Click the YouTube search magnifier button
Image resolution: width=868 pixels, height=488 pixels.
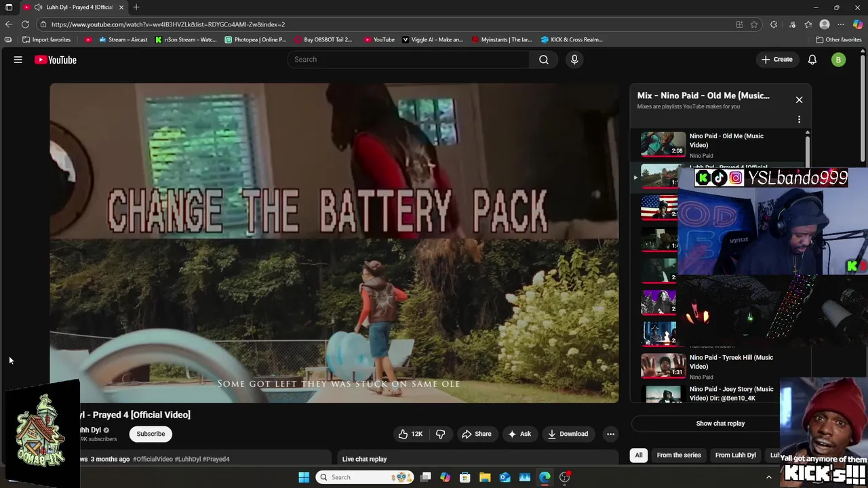point(544,60)
